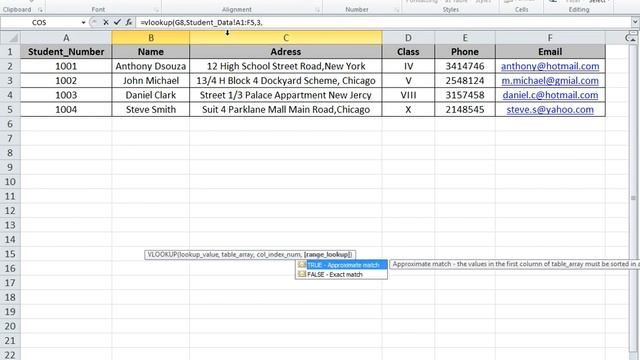Viewport: 640px width, 360px height.
Task: Select column B header
Action: click(151, 38)
